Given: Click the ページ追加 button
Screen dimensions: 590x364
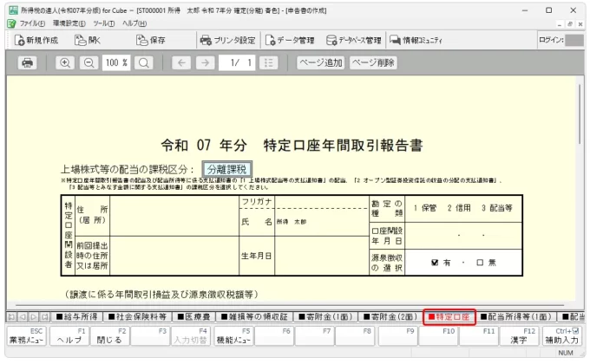Looking at the screenshot, I should point(321,63).
